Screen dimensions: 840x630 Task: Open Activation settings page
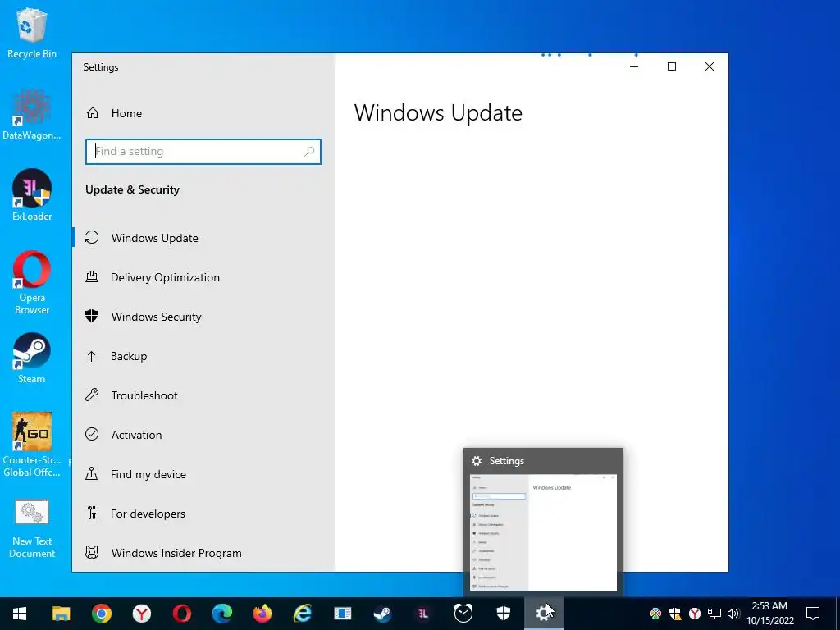click(x=203, y=435)
